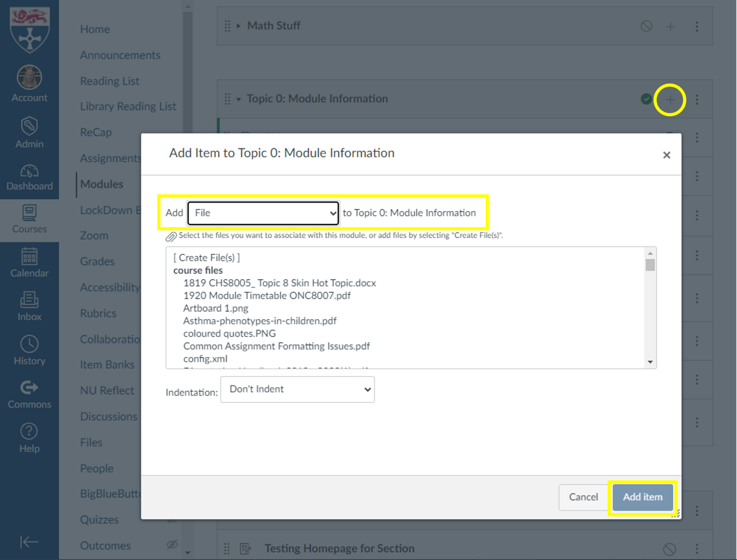Click the Cancel button
The image size is (737, 560).
583,497
